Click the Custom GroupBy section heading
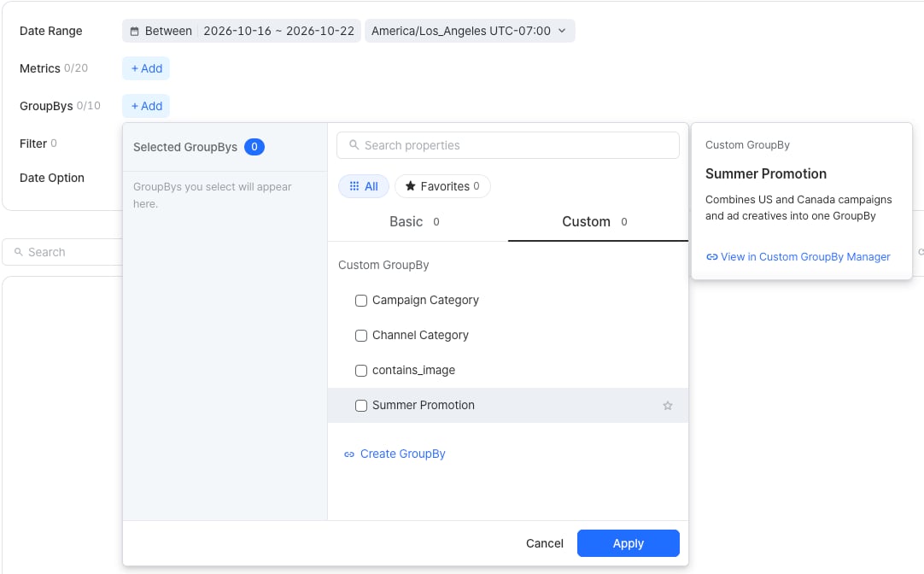Viewport: 924px width, 574px height. tap(383, 265)
